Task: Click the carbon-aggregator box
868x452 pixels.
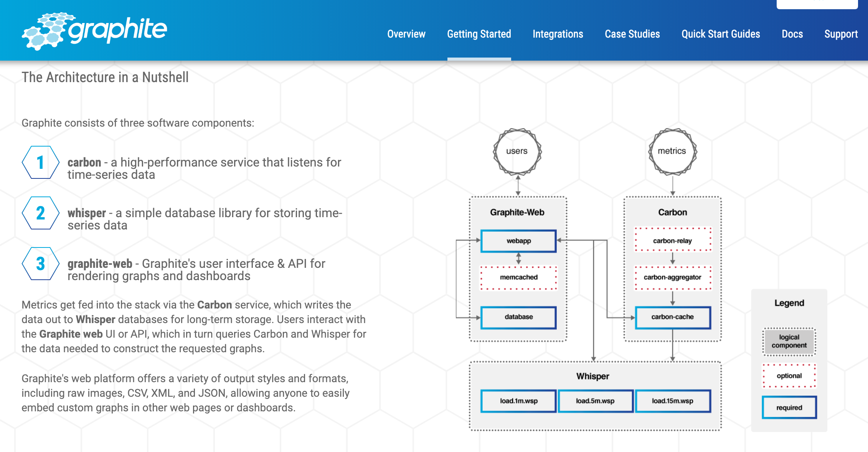Action: point(673,277)
